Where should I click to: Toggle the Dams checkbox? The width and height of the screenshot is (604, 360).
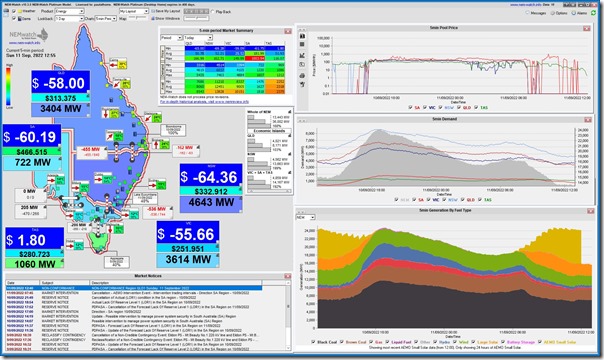[14, 18]
